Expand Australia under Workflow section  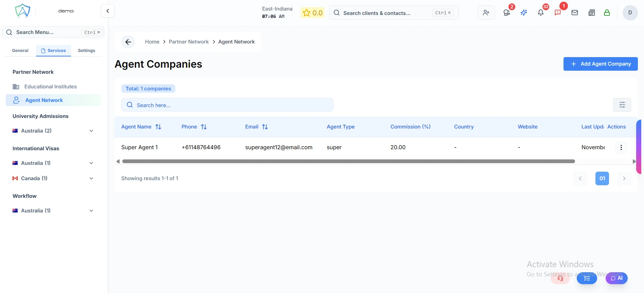(91, 211)
